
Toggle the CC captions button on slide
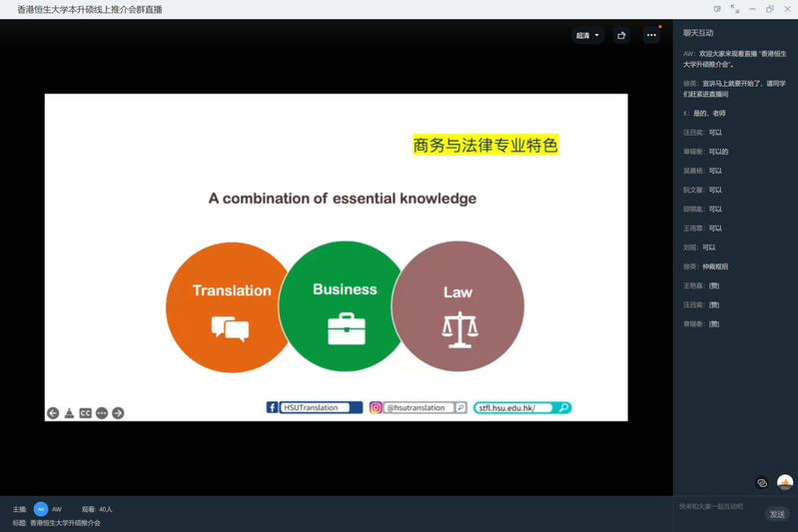pos(85,413)
